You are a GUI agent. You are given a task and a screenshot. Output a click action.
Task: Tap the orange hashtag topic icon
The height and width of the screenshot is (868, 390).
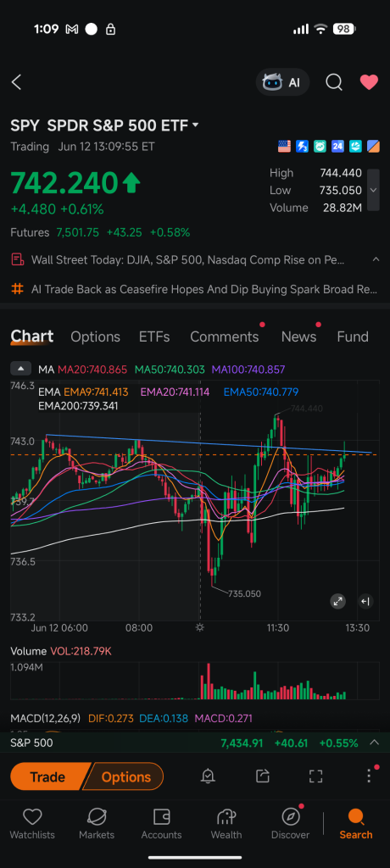click(x=18, y=289)
